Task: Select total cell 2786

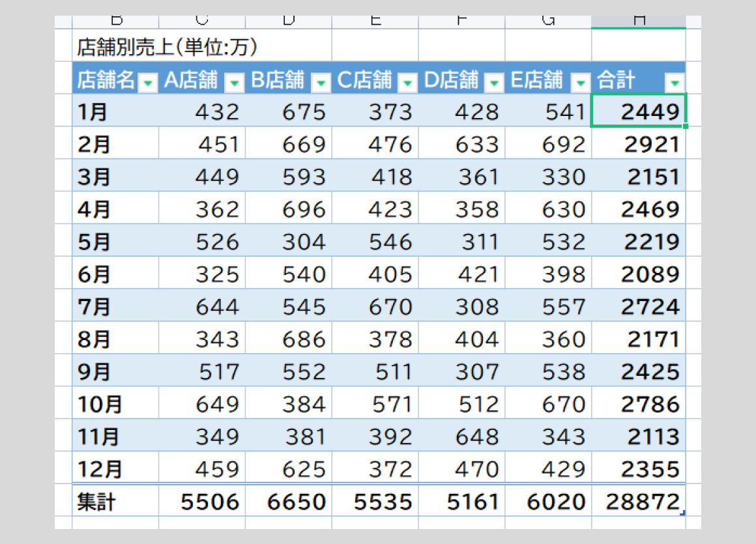Action: click(x=639, y=403)
